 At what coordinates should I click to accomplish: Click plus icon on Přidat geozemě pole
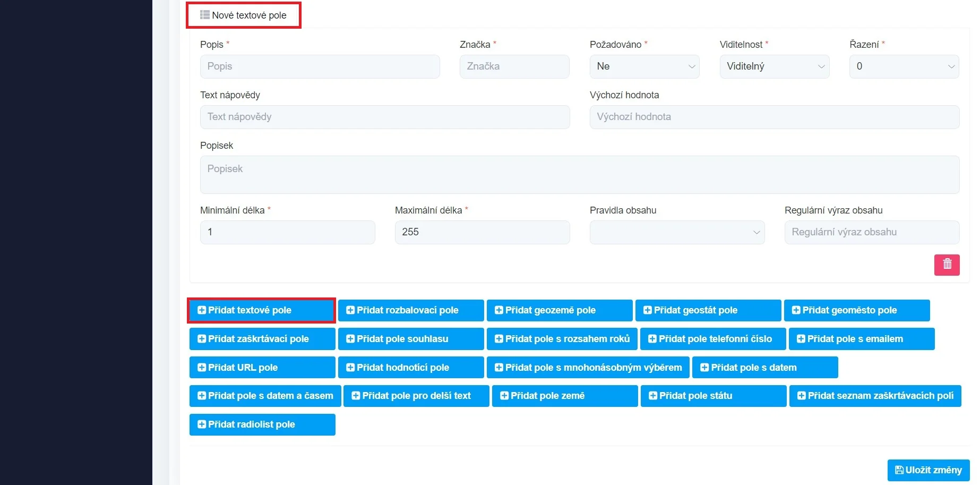499,310
